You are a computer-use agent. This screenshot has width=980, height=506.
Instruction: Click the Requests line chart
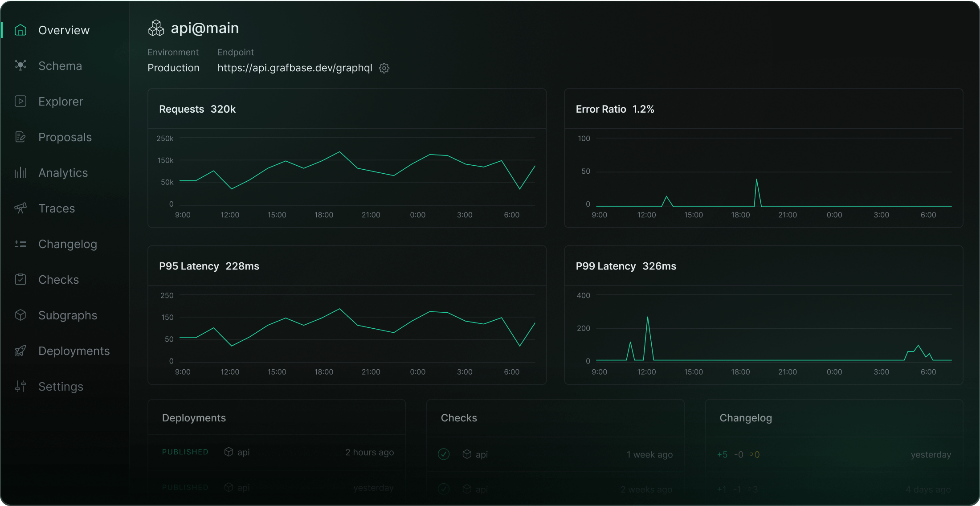357,171
